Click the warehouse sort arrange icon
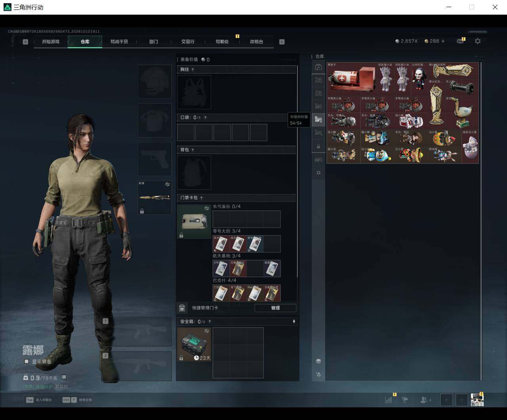The height and width of the screenshot is (420, 507). click(318, 374)
